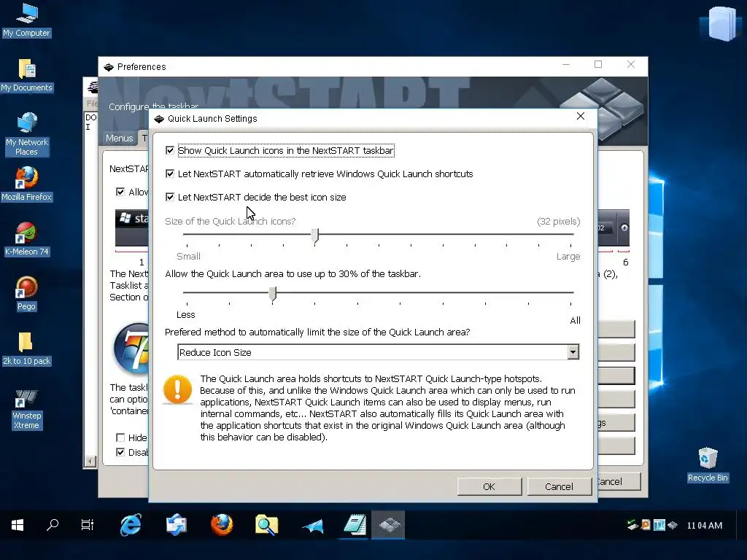
Task: Uncheck the Disab checkbox in Preferences window
Action: point(120,452)
